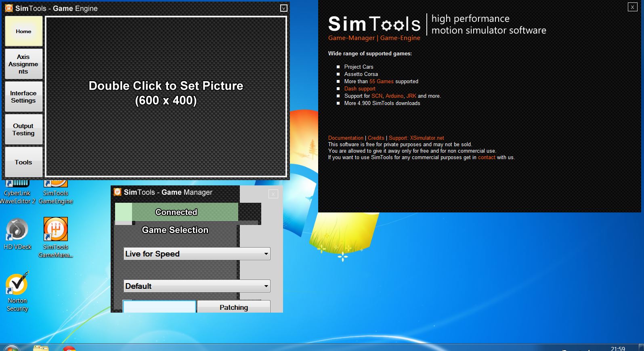Go to the Output Testing tab
This screenshot has width=644, height=351.
click(x=23, y=129)
